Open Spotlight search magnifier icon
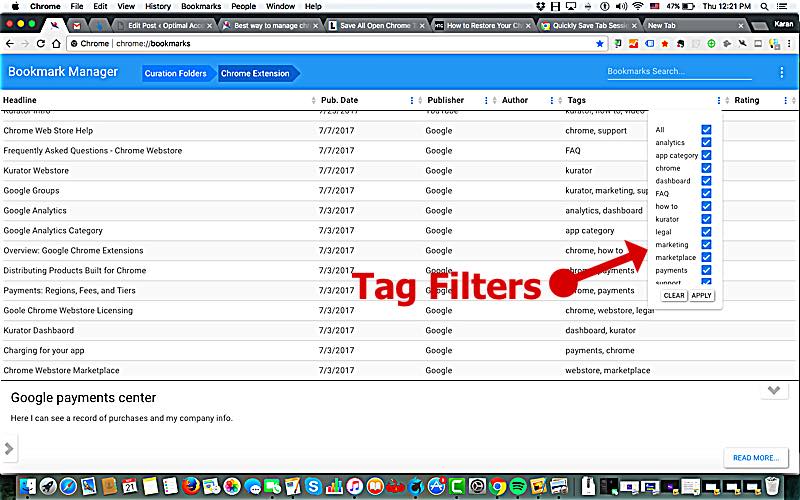800x500 pixels. (764, 6)
